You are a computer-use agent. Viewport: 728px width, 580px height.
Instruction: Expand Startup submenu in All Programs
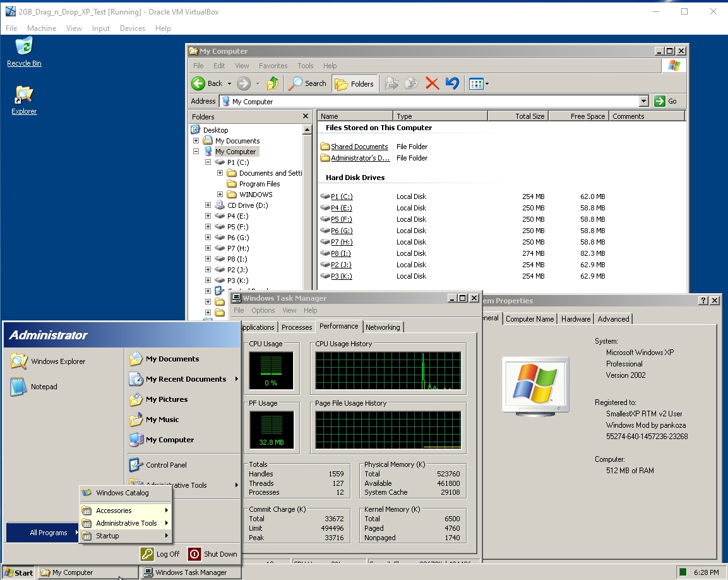[126, 536]
